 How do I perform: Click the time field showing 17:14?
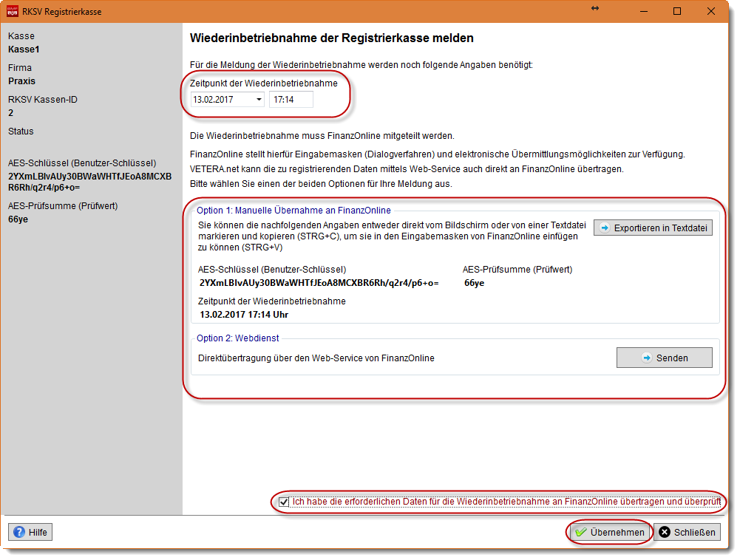(x=290, y=100)
